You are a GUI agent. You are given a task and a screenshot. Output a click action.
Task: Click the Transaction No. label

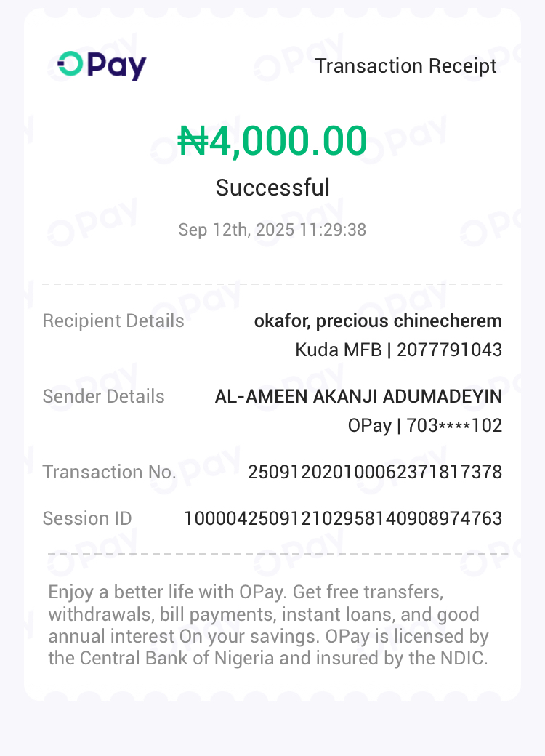[x=110, y=472]
